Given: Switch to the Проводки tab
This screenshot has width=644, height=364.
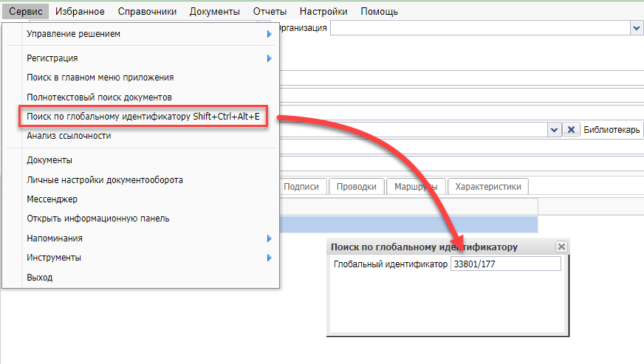Looking at the screenshot, I should tap(357, 187).
